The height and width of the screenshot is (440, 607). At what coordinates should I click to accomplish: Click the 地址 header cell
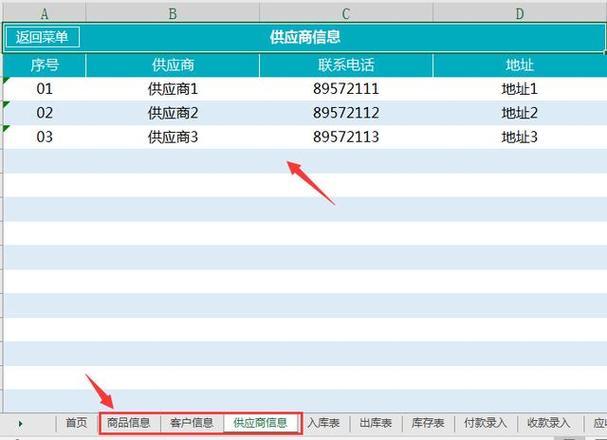point(520,65)
